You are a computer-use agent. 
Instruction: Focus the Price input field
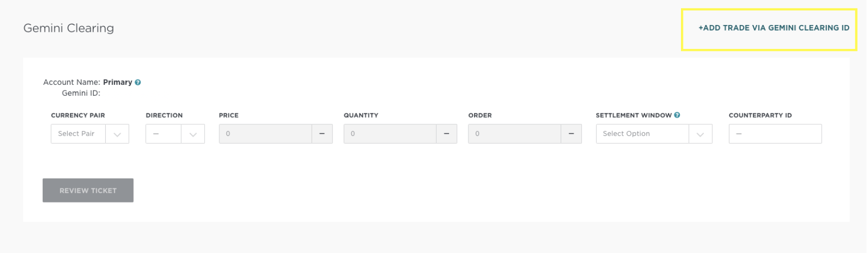tap(265, 134)
